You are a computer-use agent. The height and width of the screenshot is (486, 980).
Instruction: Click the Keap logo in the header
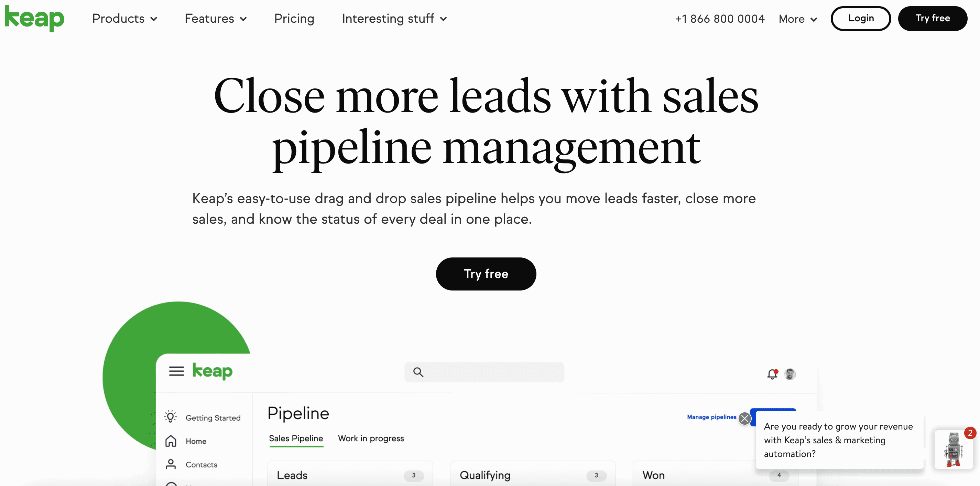34,18
